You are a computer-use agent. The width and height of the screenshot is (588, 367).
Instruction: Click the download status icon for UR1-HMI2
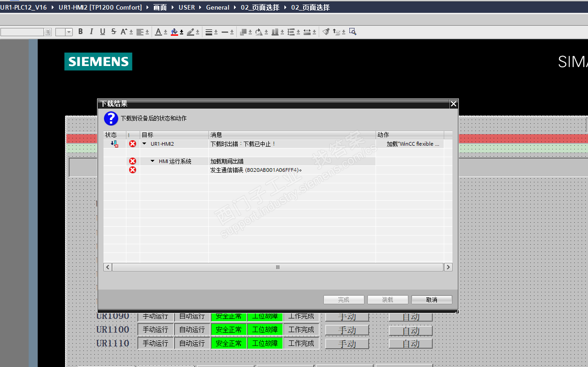114,144
